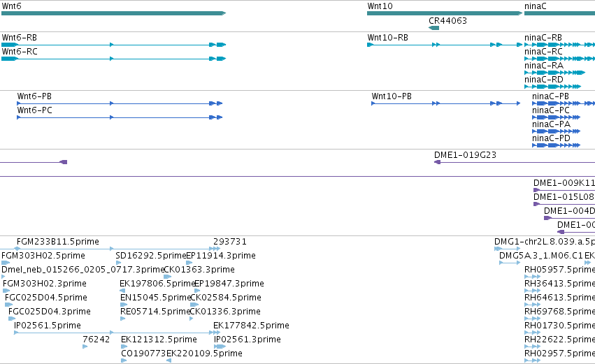Select EST label RH36413.5prime

[x=560, y=284]
